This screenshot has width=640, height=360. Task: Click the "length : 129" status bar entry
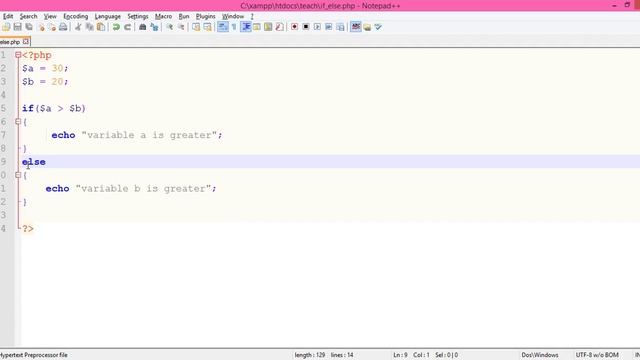coord(310,355)
